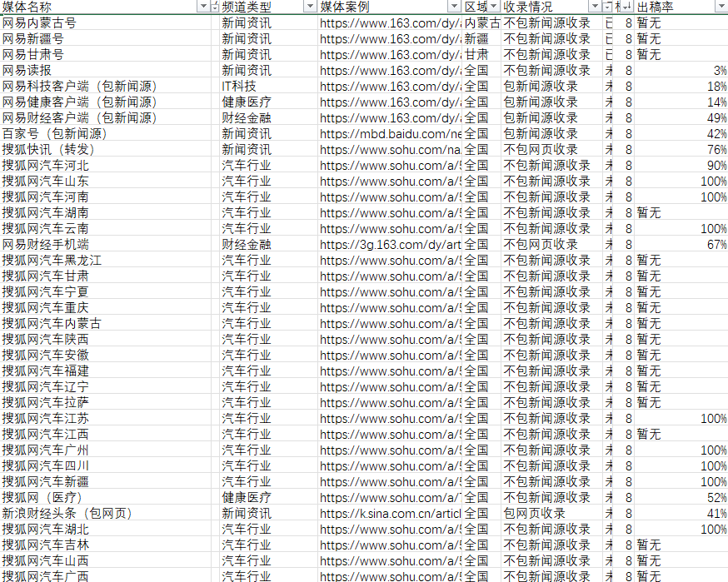The height and width of the screenshot is (582, 728).
Task: Select the 新浪财经头条(包网页) cell
Action: tap(106, 514)
